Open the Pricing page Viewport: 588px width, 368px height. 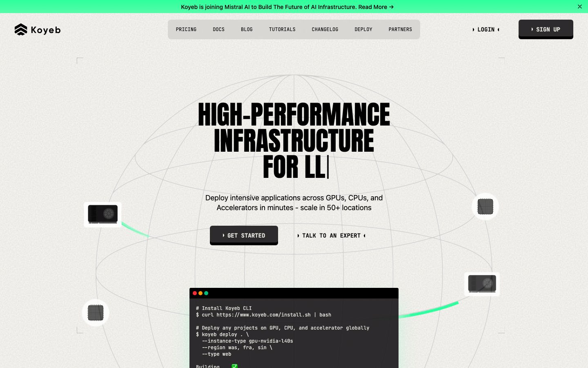click(186, 29)
